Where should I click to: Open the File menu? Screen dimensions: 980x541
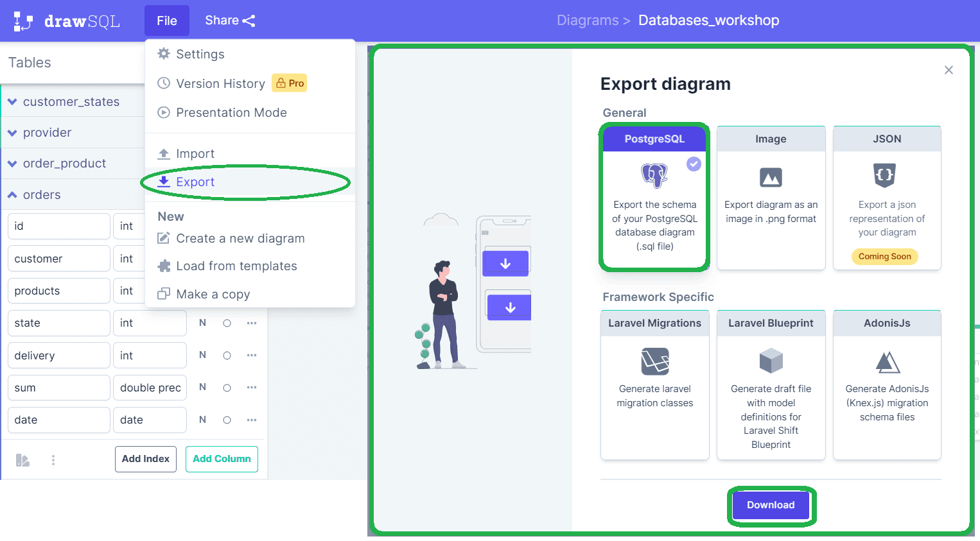pos(167,21)
